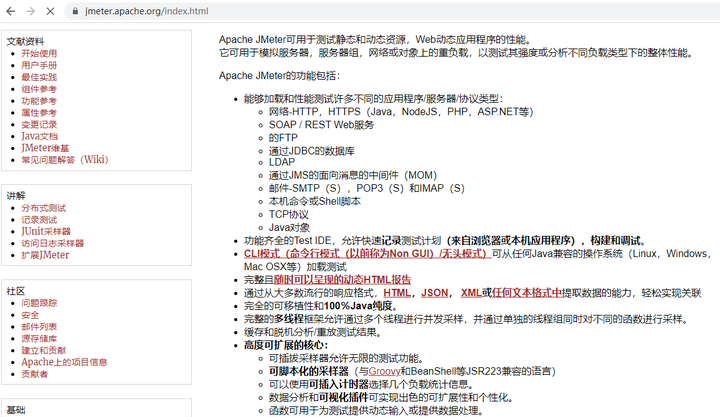The height and width of the screenshot is (417, 720).
Task: Follow the 随时可以呈现的动态HTML报告 link
Action: [342, 280]
